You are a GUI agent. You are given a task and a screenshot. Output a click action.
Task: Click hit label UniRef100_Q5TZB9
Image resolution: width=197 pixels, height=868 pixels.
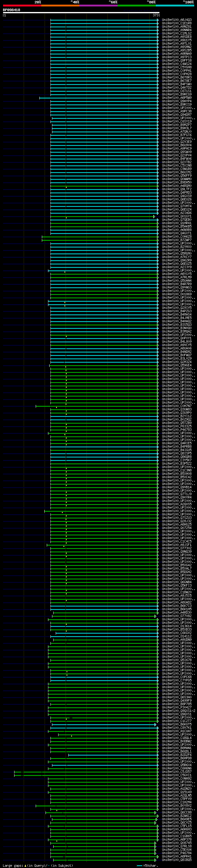[x=177, y=423]
